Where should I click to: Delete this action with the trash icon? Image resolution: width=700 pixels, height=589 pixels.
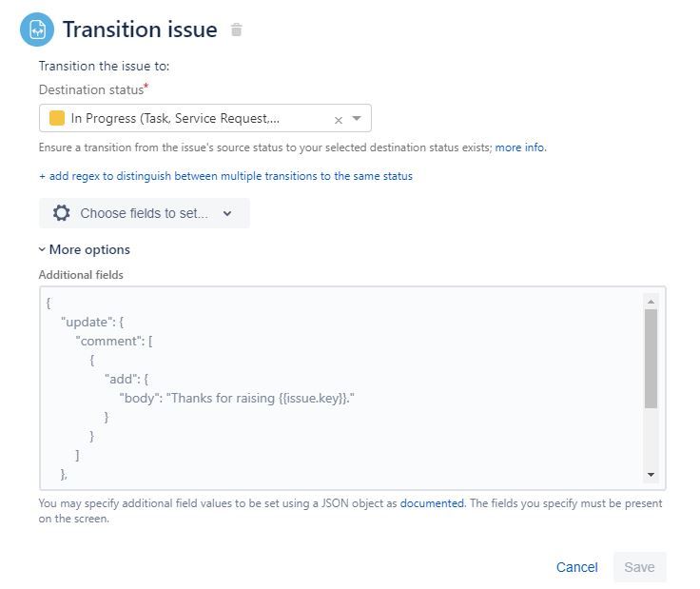pyautogui.click(x=236, y=29)
